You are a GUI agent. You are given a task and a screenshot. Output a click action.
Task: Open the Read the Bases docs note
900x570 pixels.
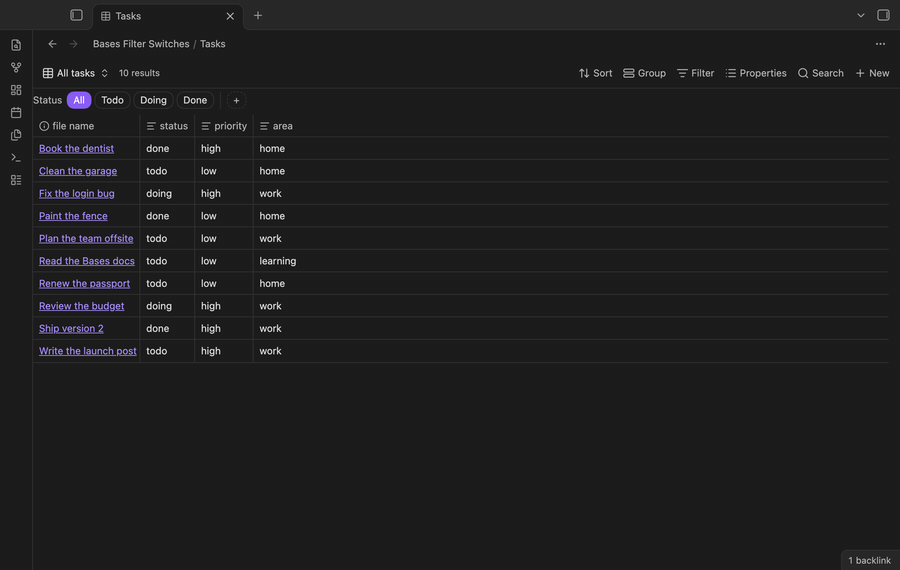pos(87,261)
